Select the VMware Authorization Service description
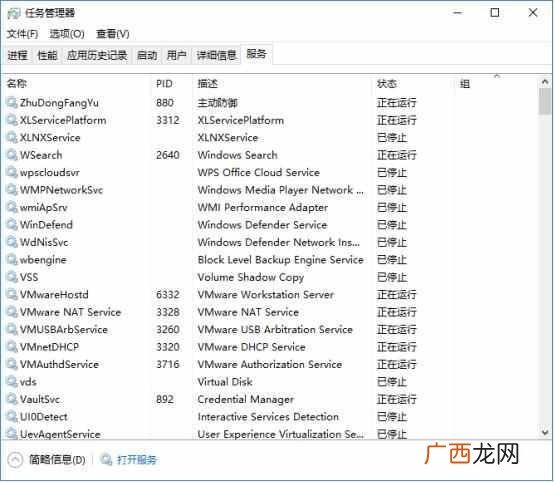Image resolution: width=554 pixels, height=482 pixels. click(x=270, y=364)
